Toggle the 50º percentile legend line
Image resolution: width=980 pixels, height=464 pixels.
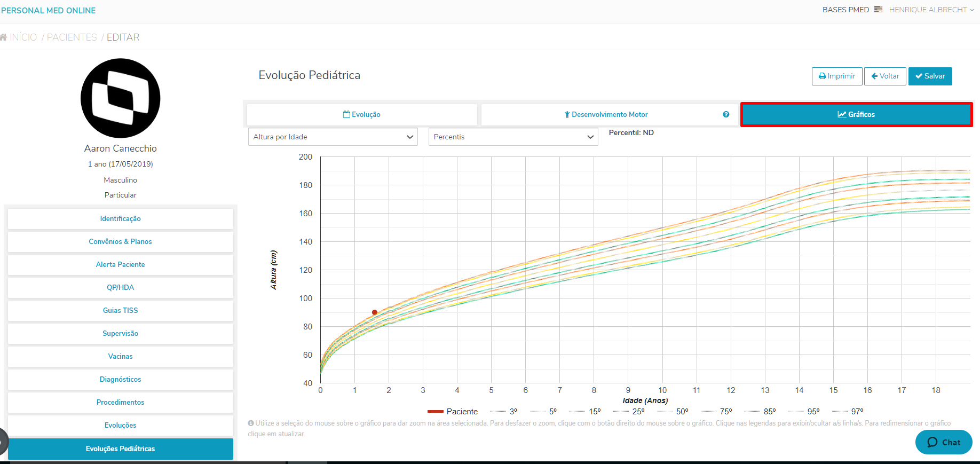673,412
